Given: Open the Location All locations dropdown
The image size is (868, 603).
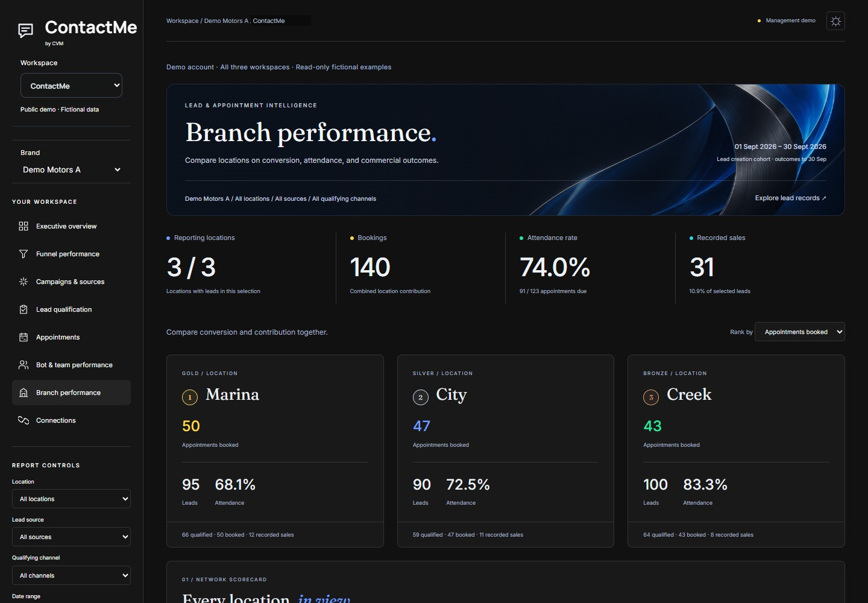Looking at the screenshot, I should coord(71,499).
